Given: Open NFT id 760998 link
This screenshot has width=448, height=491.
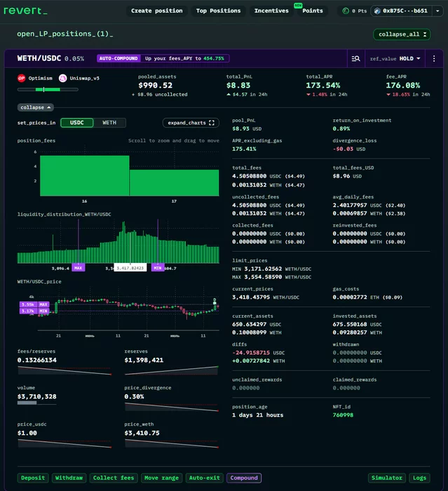Looking at the screenshot, I should coord(343,415).
